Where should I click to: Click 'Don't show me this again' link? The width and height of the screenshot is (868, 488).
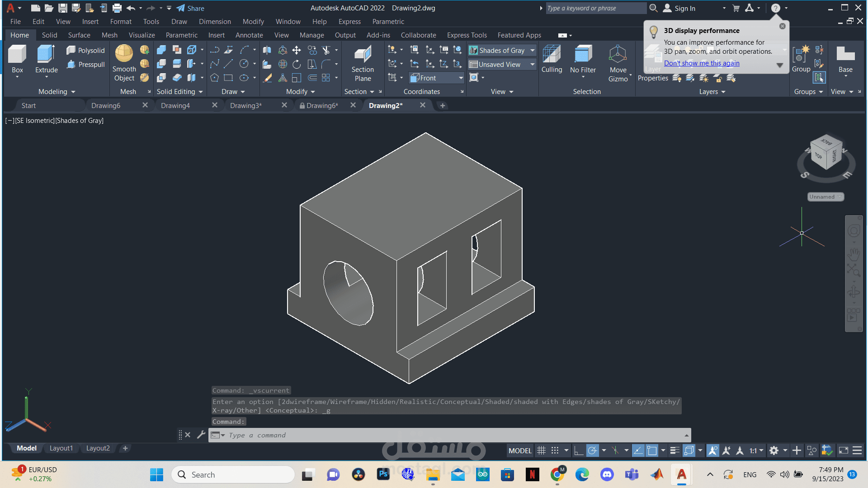tap(702, 63)
